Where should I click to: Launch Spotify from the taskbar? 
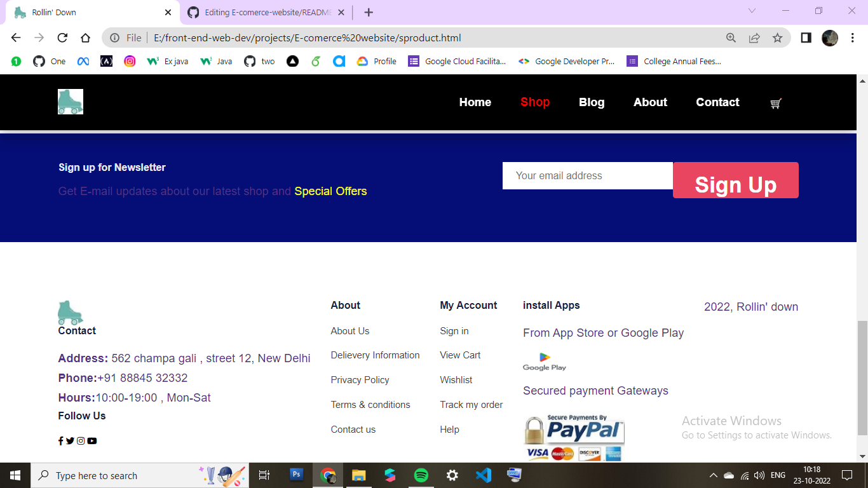click(421, 475)
